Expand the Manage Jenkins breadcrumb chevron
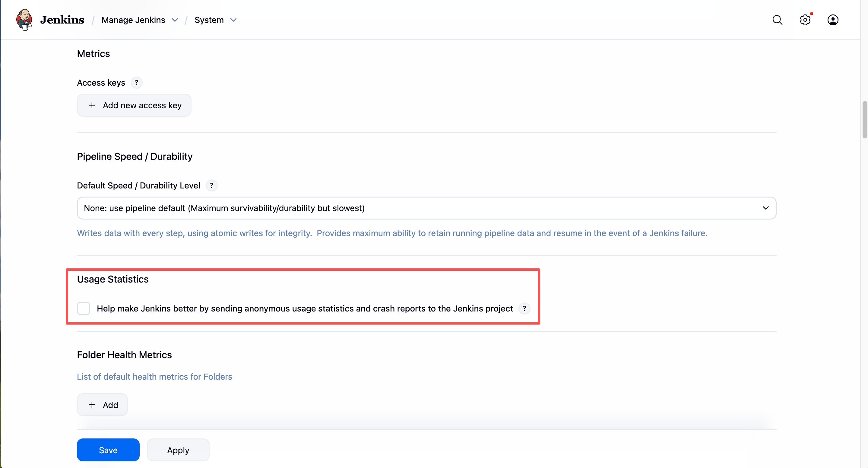This screenshot has height=468, width=868. tap(175, 20)
